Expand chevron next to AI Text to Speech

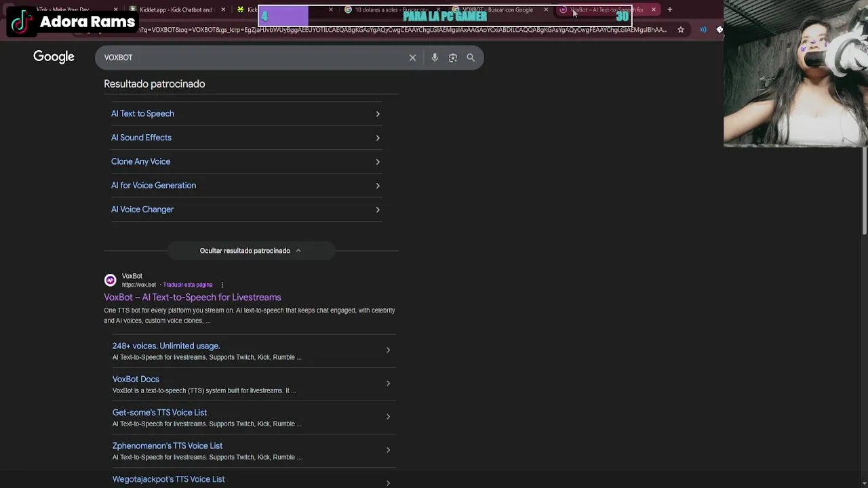(x=378, y=114)
